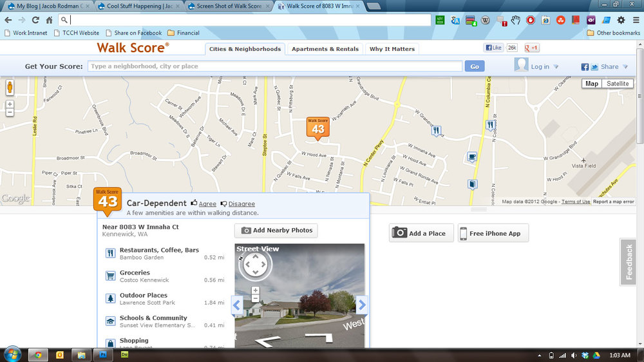Image resolution: width=644 pixels, height=362 pixels.
Task: Reload the current page
Action: pos(35,20)
